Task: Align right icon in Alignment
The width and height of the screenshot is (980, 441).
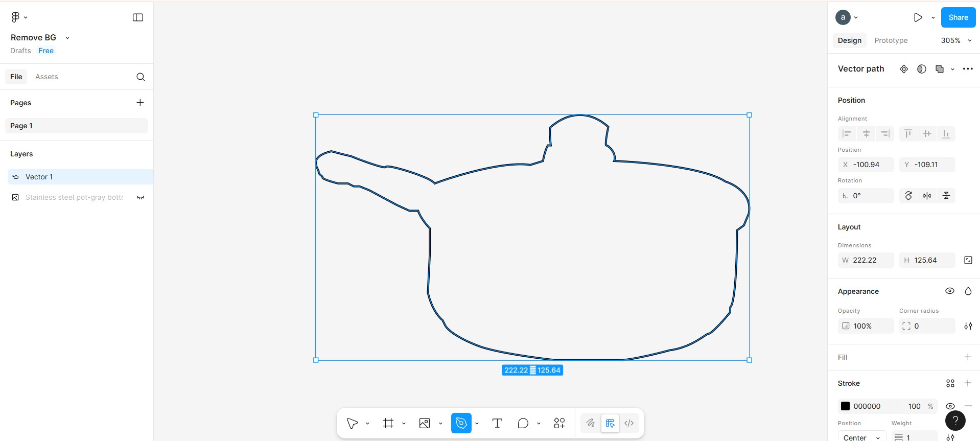Action: click(x=885, y=134)
